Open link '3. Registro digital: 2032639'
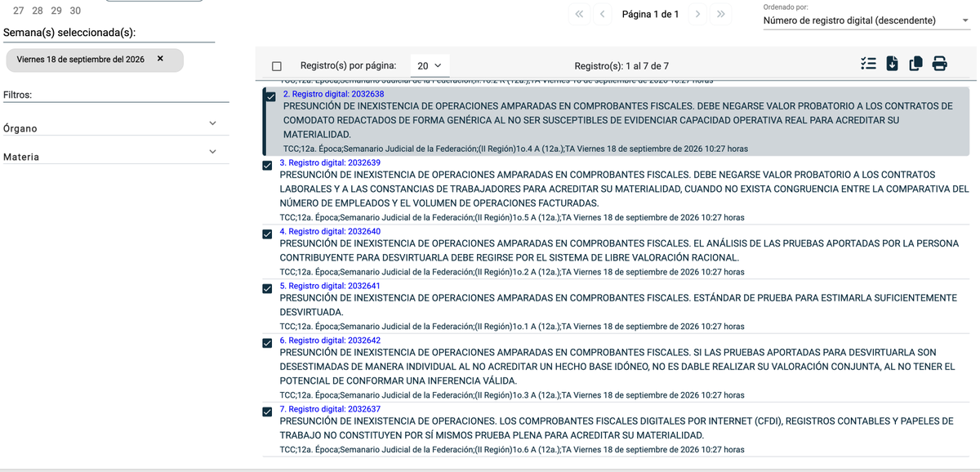 (330, 163)
